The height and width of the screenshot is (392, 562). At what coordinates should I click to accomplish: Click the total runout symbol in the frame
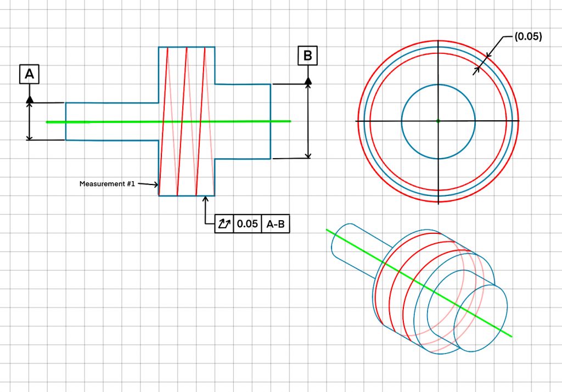(x=223, y=224)
